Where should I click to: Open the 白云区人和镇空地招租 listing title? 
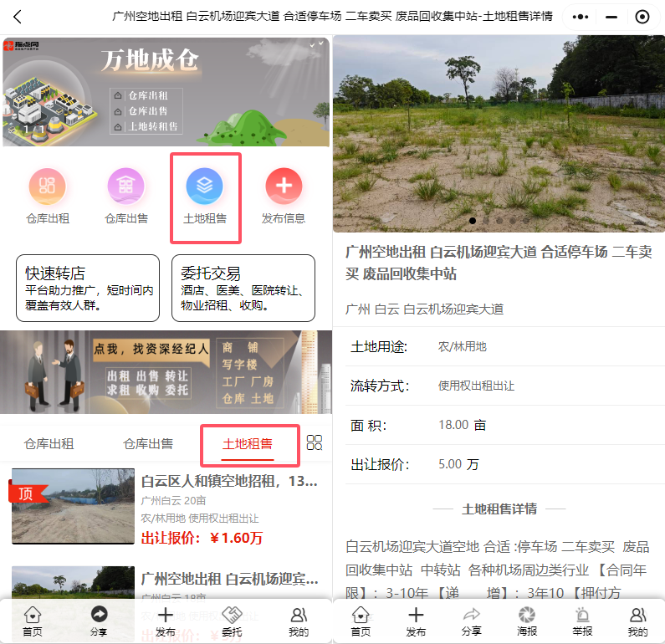(228, 481)
